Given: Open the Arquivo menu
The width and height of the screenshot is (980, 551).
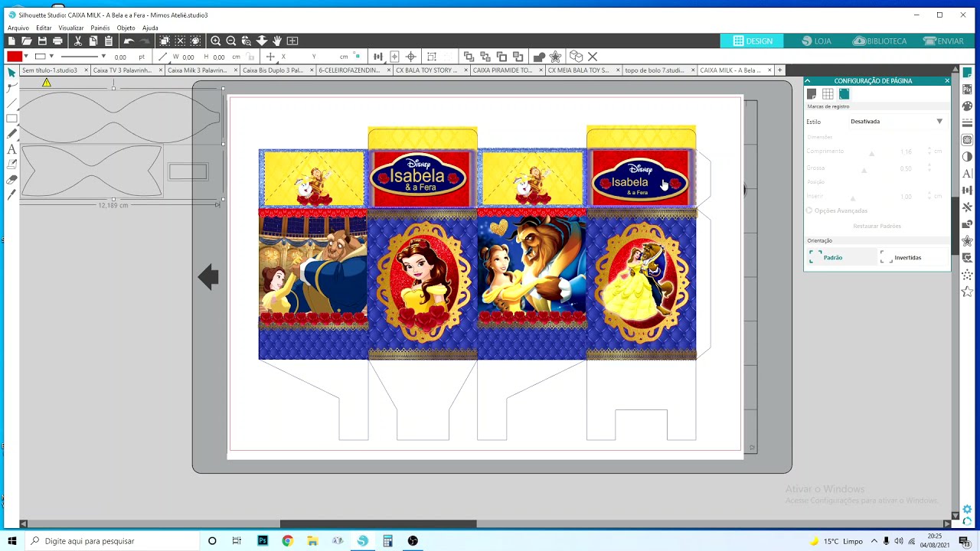Looking at the screenshot, I should pyautogui.click(x=18, y=28).
